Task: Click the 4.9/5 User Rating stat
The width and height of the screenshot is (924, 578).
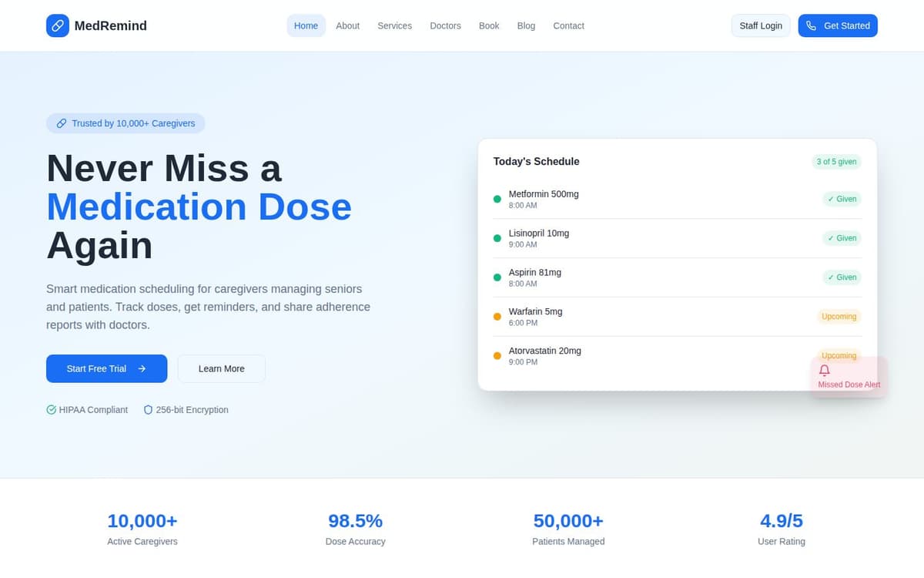Action: pos(782,529)
